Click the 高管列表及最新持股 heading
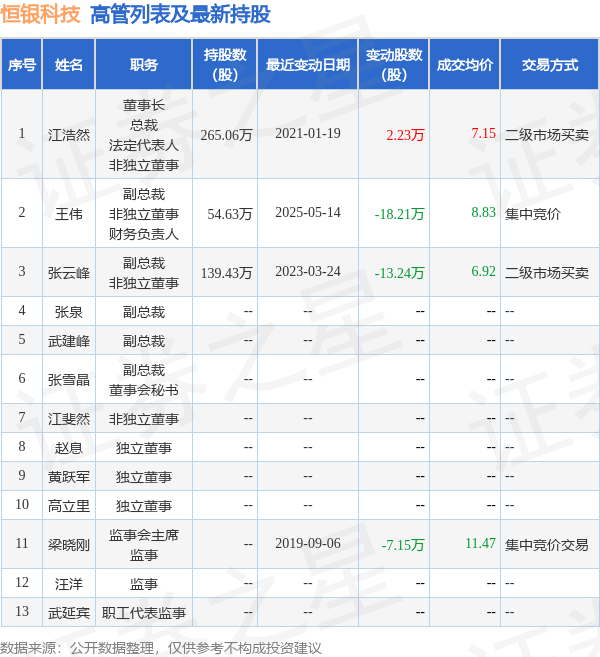This screenshot has height=657, width=600. click(180, 14)
